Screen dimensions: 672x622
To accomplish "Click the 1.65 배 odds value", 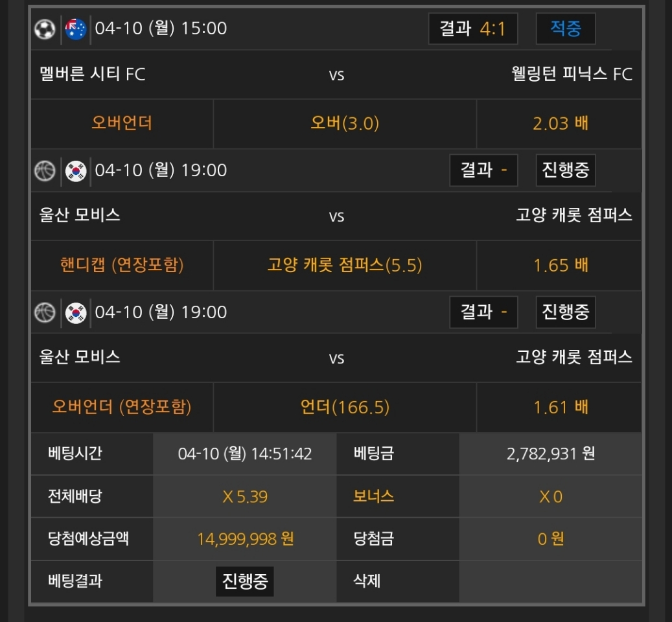I will pos(560,265).
